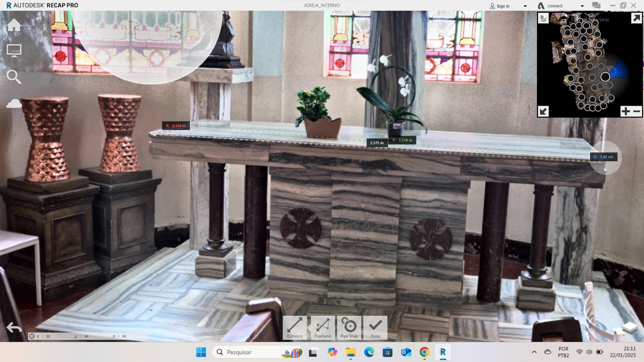
Task: Toggle the 3D view cube in minimap
Action: click(x=543, y=19)
